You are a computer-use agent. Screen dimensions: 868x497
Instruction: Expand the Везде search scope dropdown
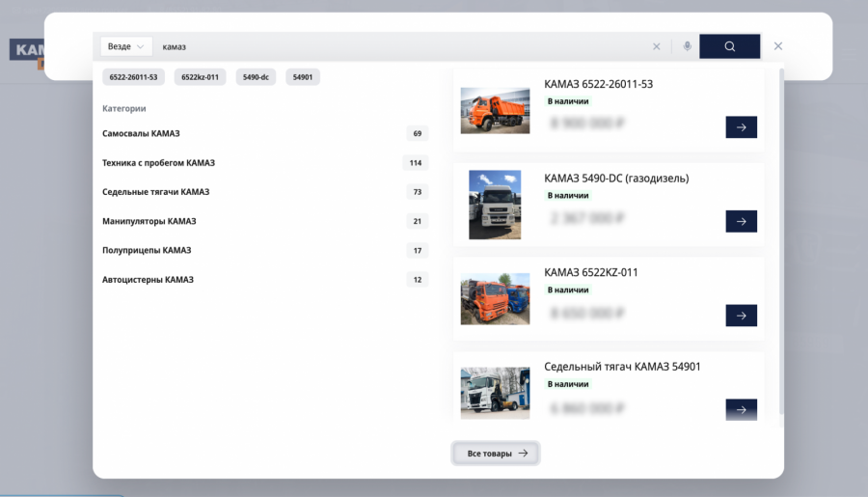point(126,46)
